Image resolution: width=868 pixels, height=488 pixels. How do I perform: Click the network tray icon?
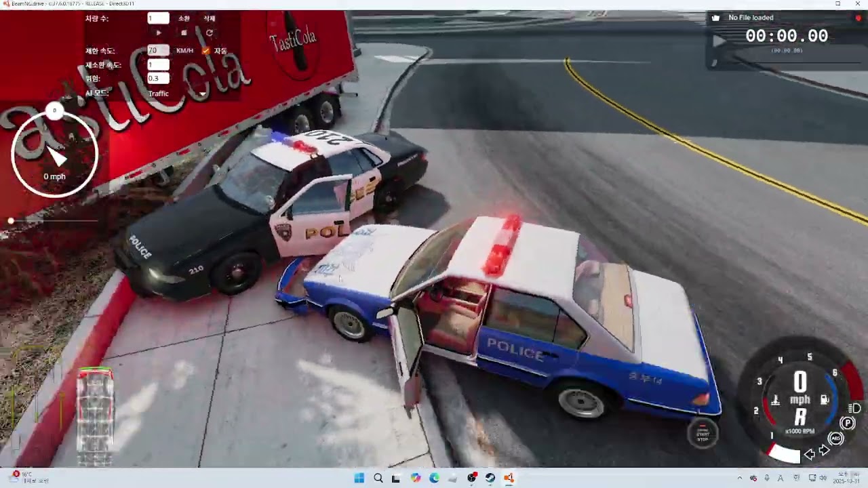812,478
